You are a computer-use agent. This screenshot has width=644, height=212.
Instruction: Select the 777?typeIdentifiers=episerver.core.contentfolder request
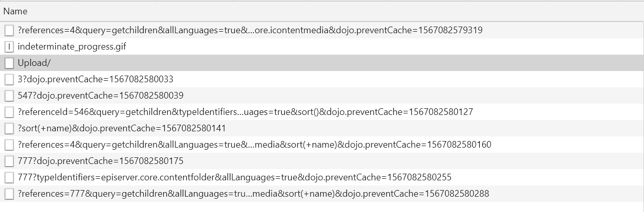(234, 177)
